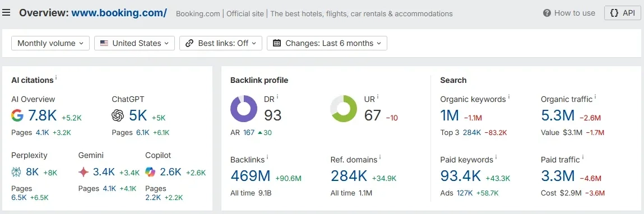Open the www.booking.com/ link in the title
Image resolution: width=644 pixels, height=214 pixels.
click(x=119, y=13)
